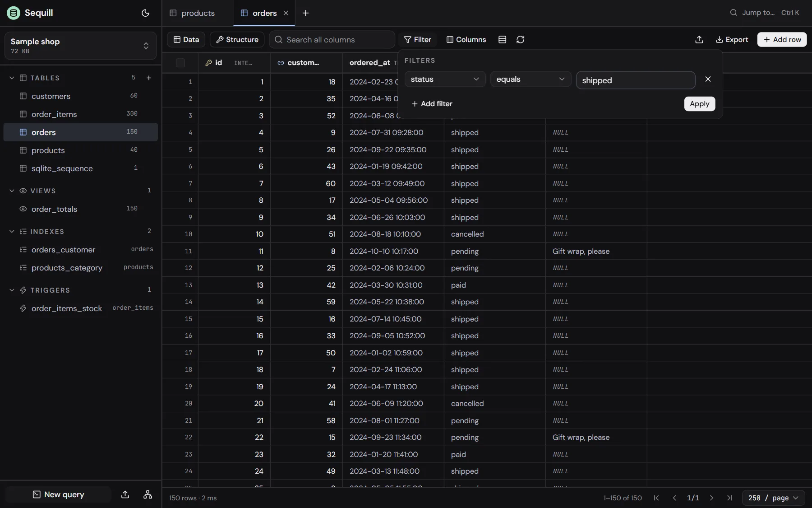Focus the Search all columns field
Viewport: 812px width, 508px height.
[332, 40]
